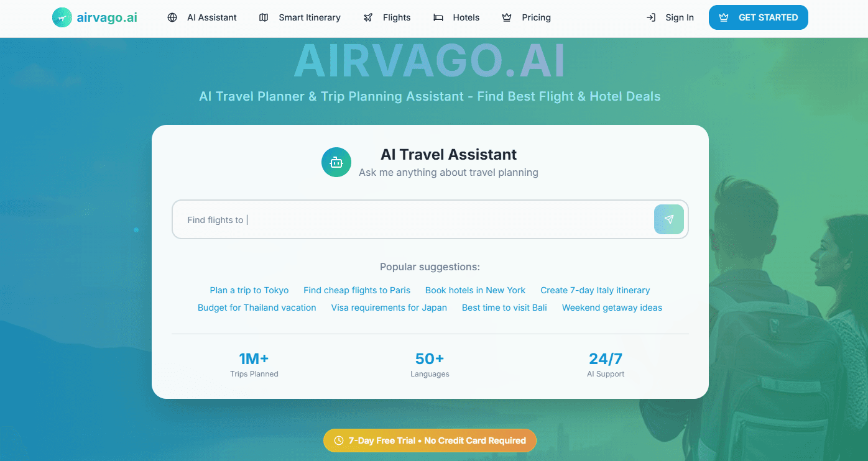Image resolution: width=868 pixels, height=461 pixels.
Task: Pick "Visa requirements for Japan" suggestion
Action: pyautogui.click(x=389, y=308)
